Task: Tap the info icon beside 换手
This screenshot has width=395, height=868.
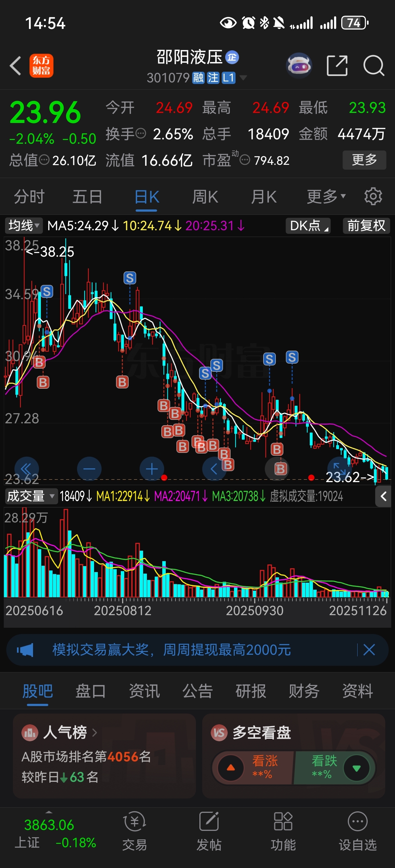Action: coord(141,133)
